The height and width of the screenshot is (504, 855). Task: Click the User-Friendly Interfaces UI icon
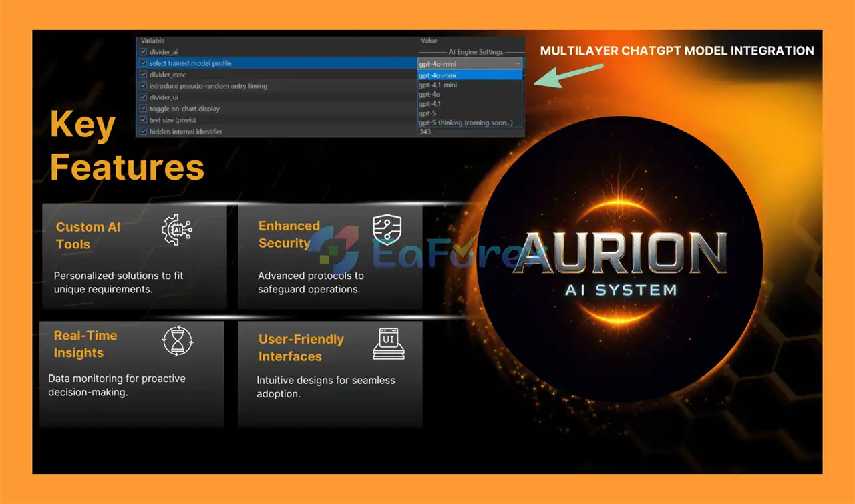(x=388, y=343)
